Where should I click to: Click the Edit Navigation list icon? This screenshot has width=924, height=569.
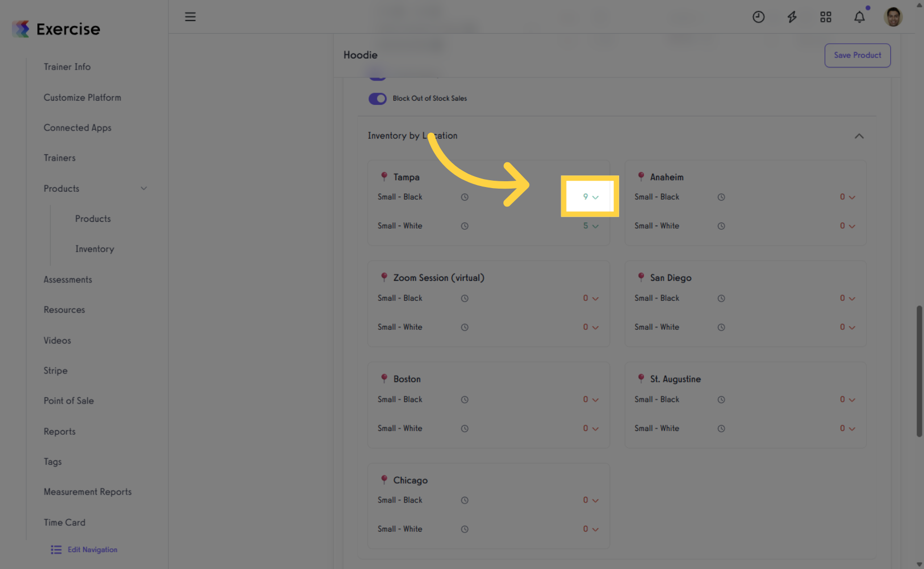coord(56,550)
